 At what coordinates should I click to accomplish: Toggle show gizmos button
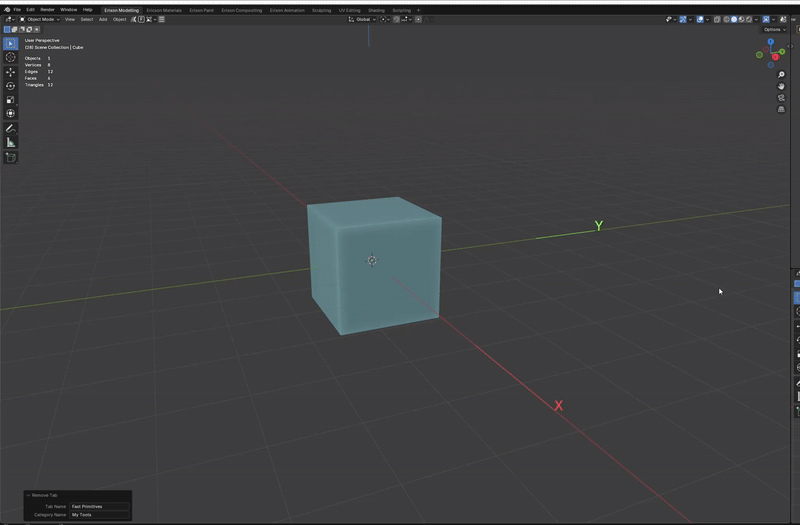pyautogui.click(x=682, y=19)
